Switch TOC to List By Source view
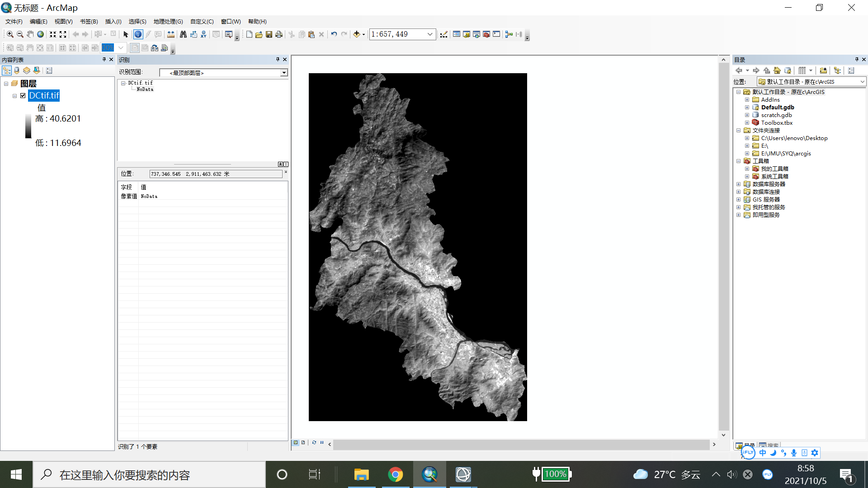 [x=17, y=70]
